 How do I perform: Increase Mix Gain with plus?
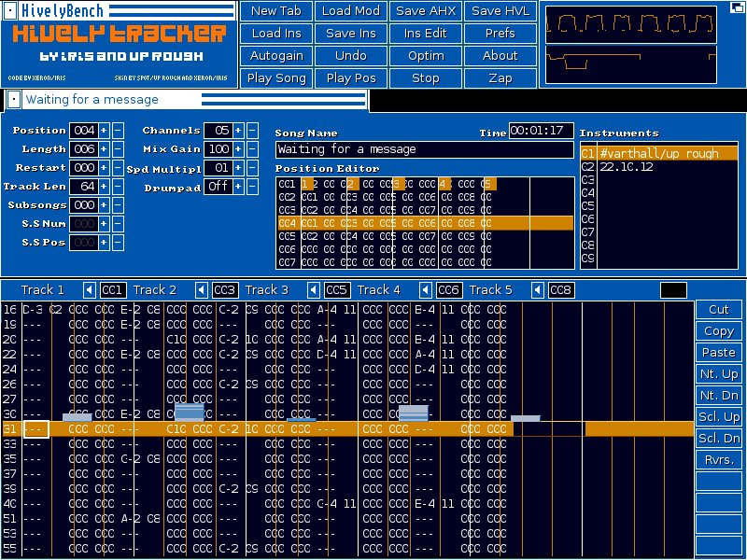click(238, 149)
